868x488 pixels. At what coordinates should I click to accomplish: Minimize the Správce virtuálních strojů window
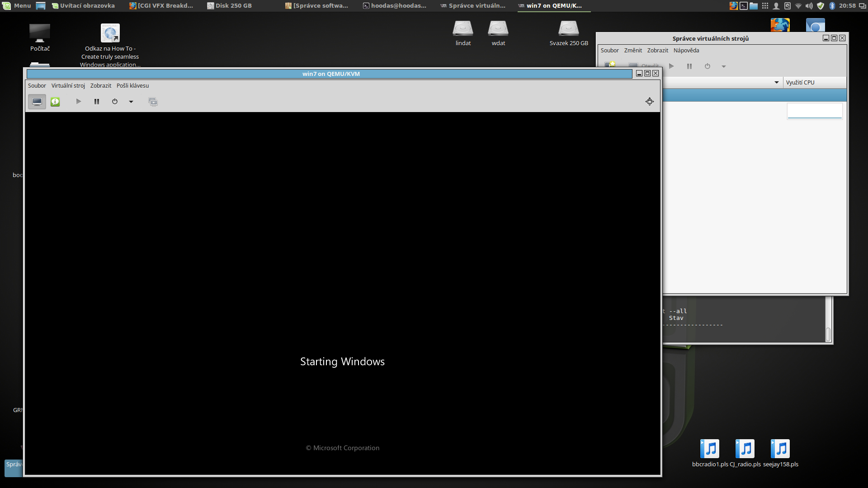[x=826, y=38]
